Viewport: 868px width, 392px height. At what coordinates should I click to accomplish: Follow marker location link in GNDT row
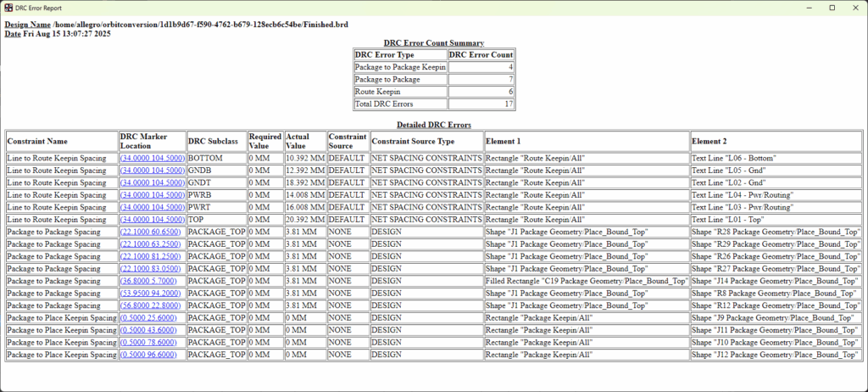click(153, 182)
